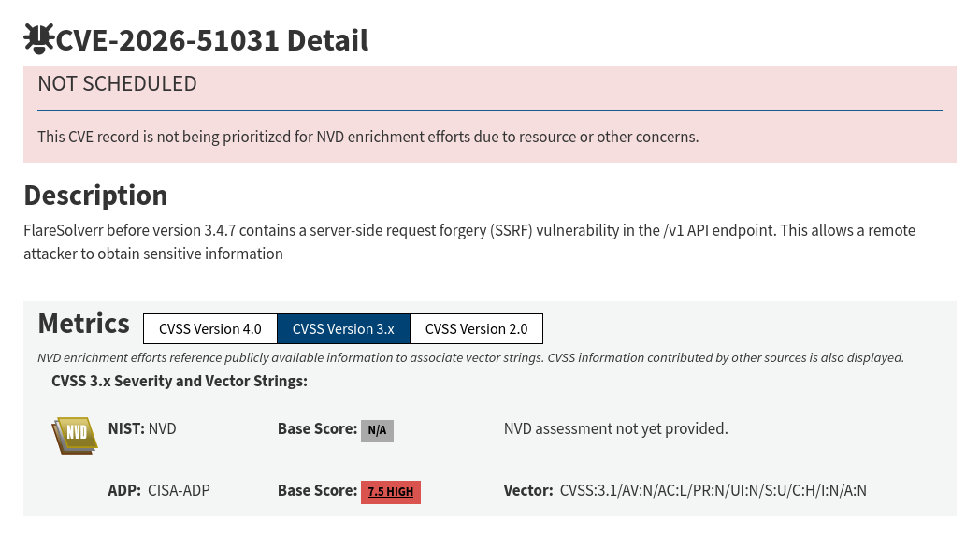The height and width of the screenshot is (536, 980).
Task: Click the Description section heading
Action: [x=95, y=196]
